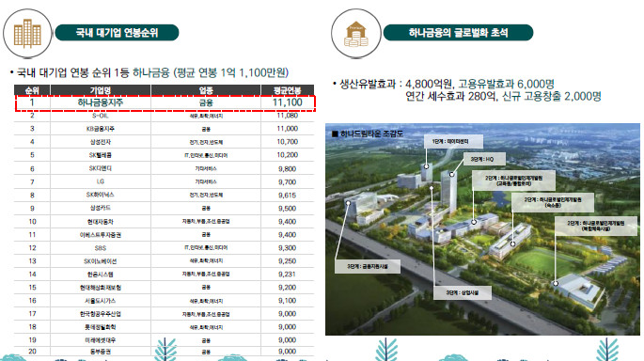Select the '미래에셋대우' company cell
The width and height of the screenshot is (644, 361).
pos(101,340)
